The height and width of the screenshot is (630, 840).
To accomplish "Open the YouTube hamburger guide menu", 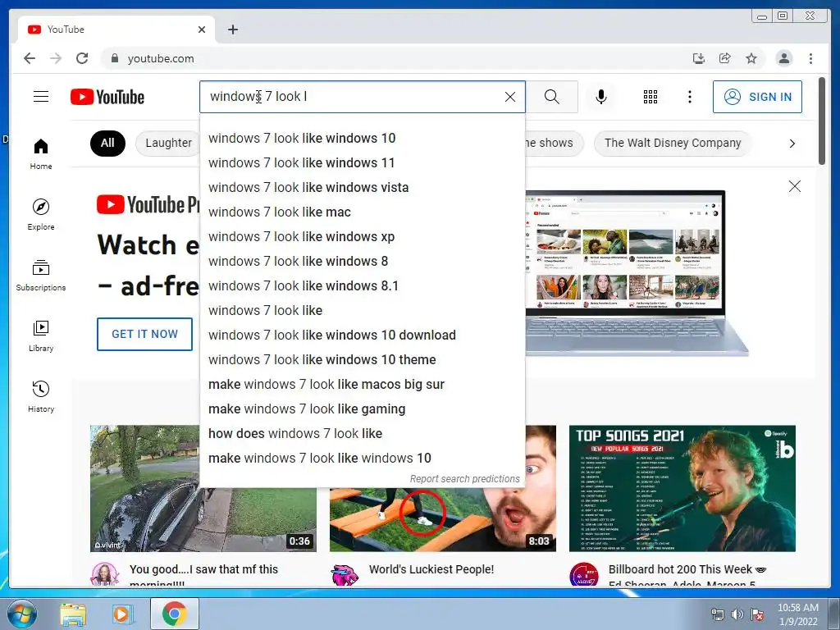I will [x=41, y=97].
